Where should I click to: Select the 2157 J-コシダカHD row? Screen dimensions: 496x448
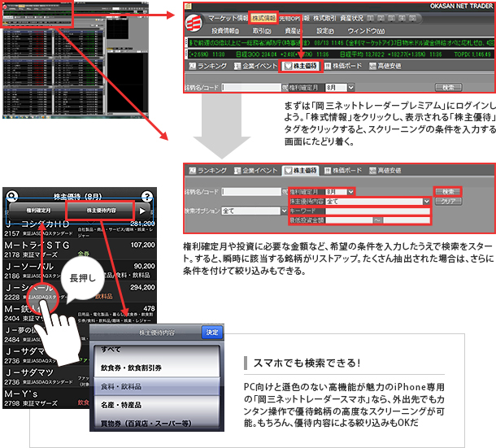80,228
